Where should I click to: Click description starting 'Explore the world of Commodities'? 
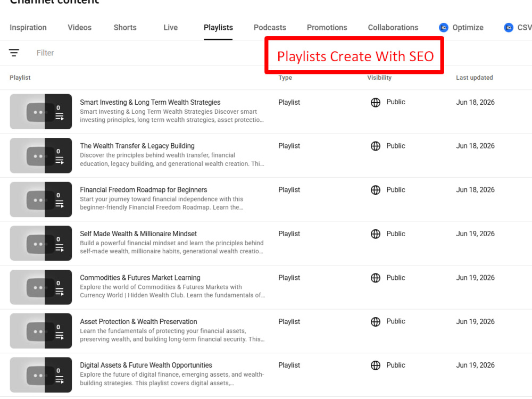(172, 291)
